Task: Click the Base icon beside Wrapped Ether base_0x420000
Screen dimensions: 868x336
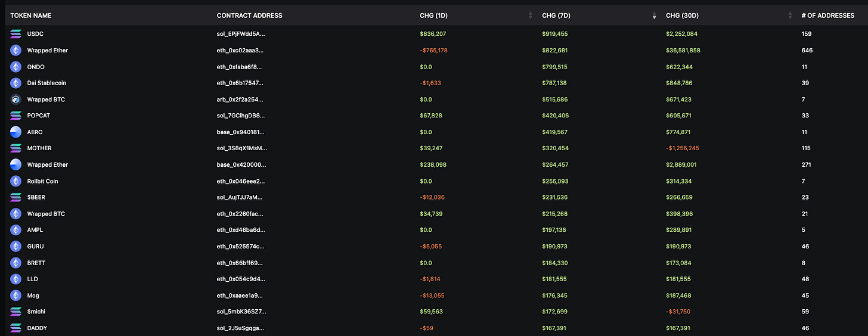Action: coord(15,165)
